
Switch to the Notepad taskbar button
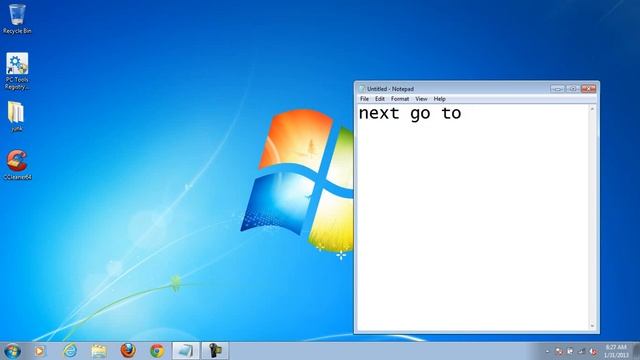tap(186, 351)
